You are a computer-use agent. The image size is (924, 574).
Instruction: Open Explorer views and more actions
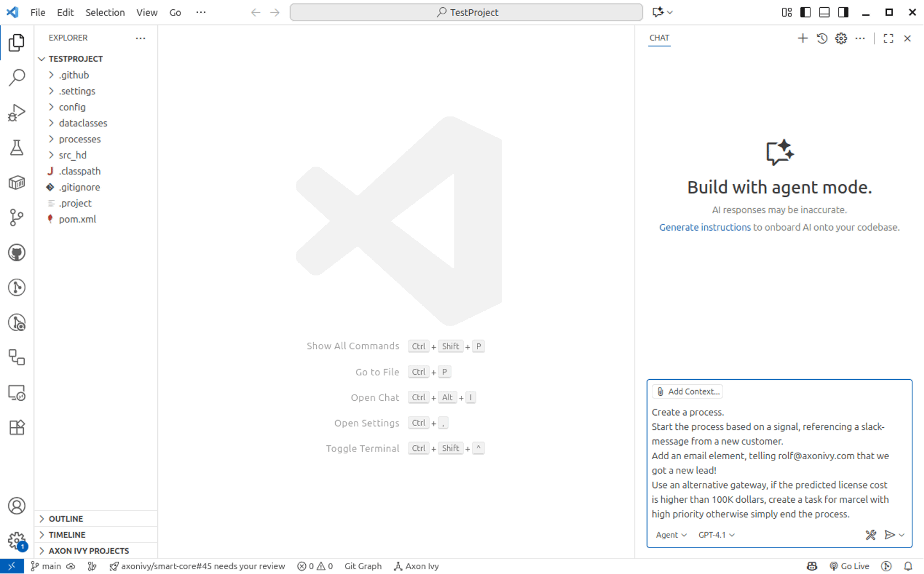point(141,38)
